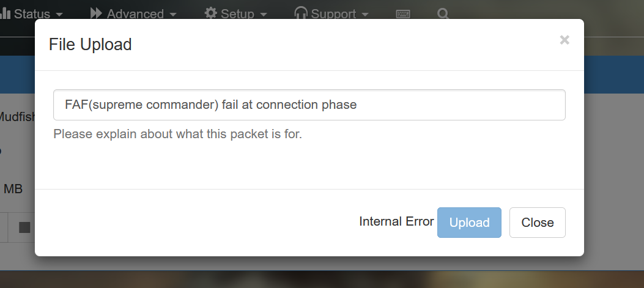Screen dimensions: 644x288
Task: Click the Setup gear icon
Action: click(x=211, y=13)
